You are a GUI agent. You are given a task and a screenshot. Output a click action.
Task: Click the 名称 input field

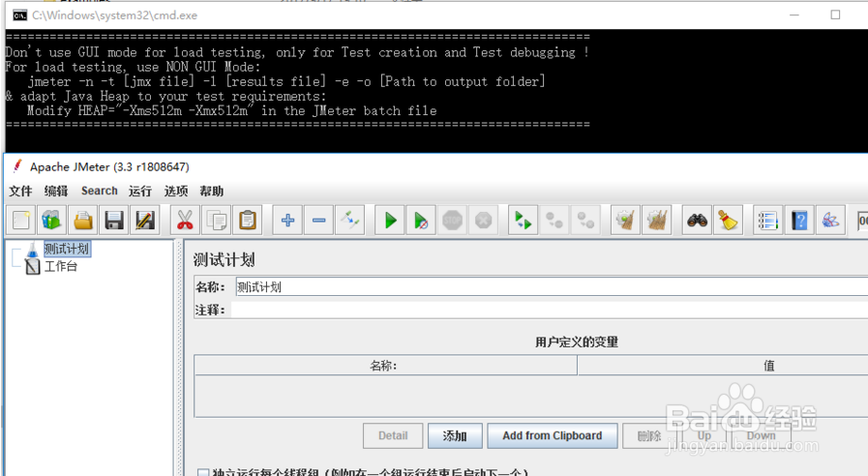pos(552,286)
